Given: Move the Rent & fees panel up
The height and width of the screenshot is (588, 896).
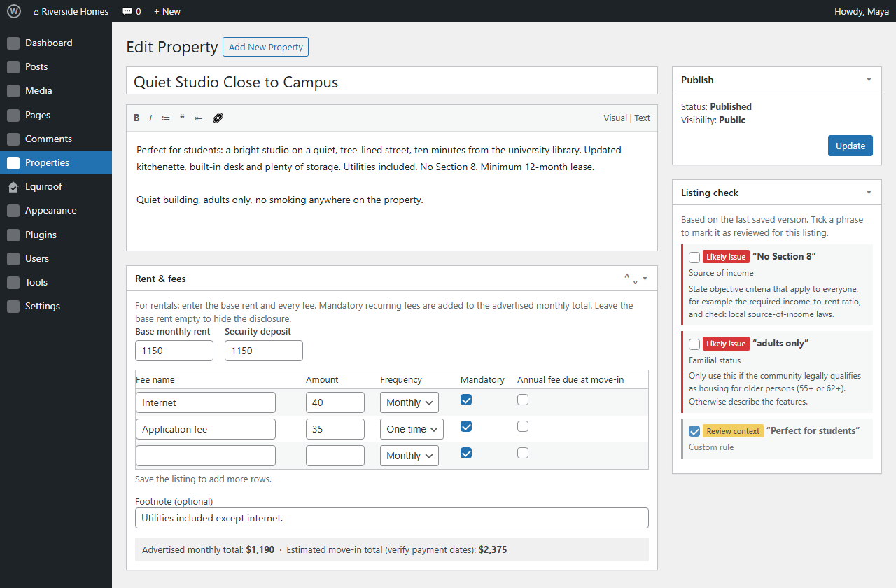Looking at the screenshot, I should click(x=627, y=276).
